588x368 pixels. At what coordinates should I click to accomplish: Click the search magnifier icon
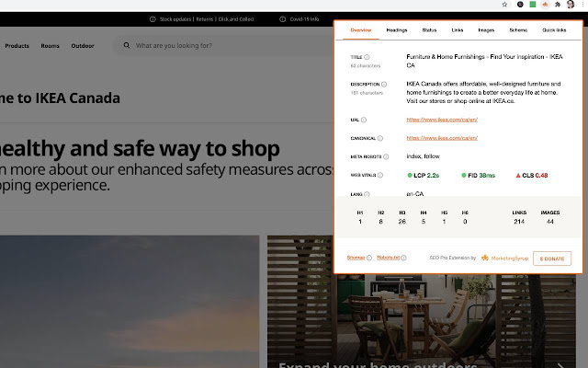[127, 45]
